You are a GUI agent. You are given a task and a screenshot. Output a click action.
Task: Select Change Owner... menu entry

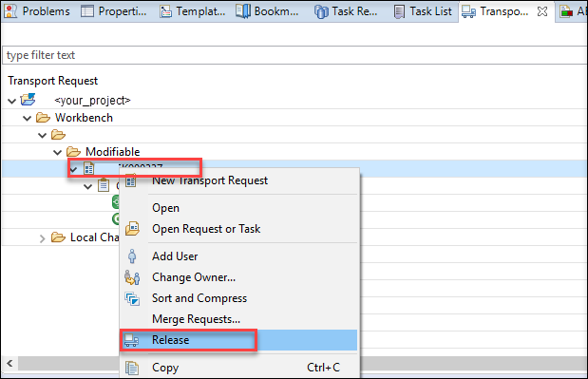(238, 277)
